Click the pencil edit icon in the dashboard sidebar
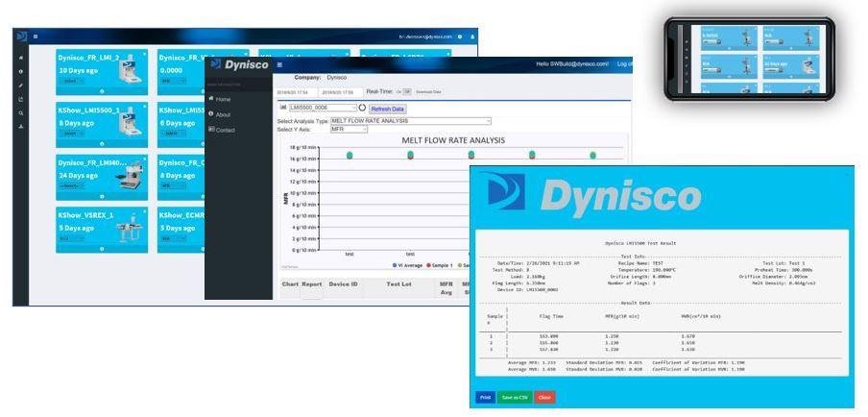Image resolution: width=868 pixels, height=417 pixels. (x=21, y=86)
